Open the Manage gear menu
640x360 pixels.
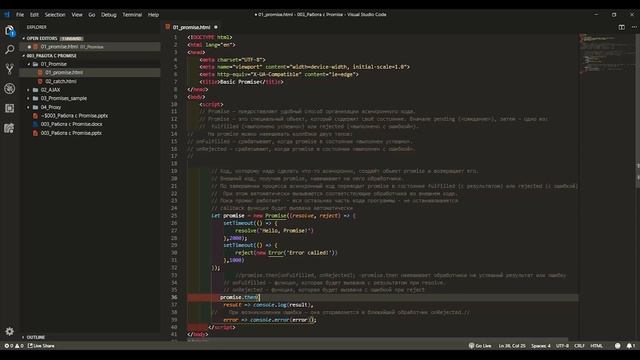[9, 331]
